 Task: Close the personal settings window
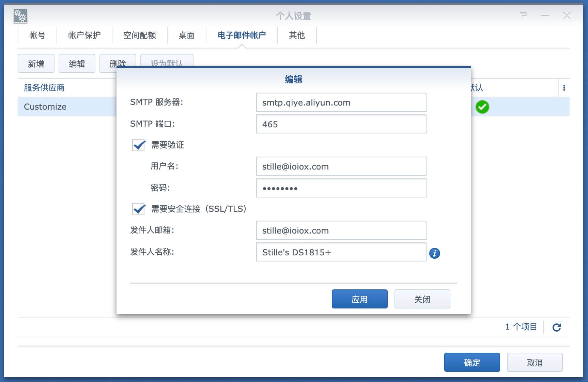pyautogui.click(x=567, y=16)
